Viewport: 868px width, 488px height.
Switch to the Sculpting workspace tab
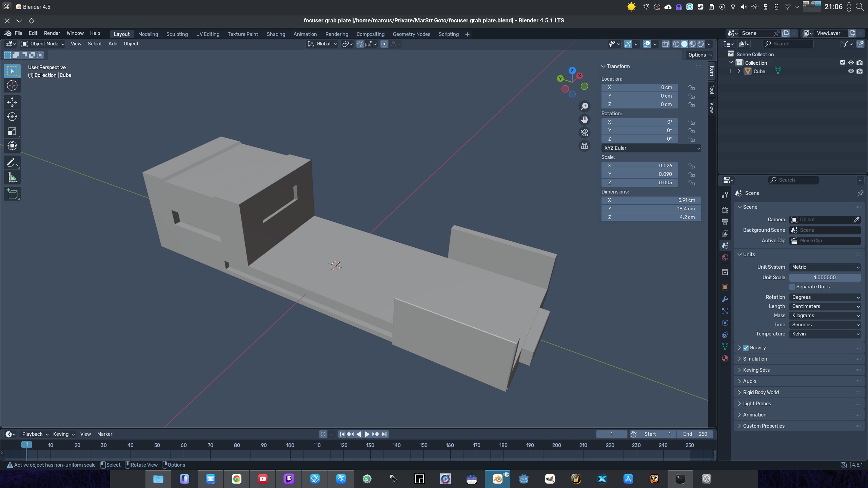coord(177,34)
